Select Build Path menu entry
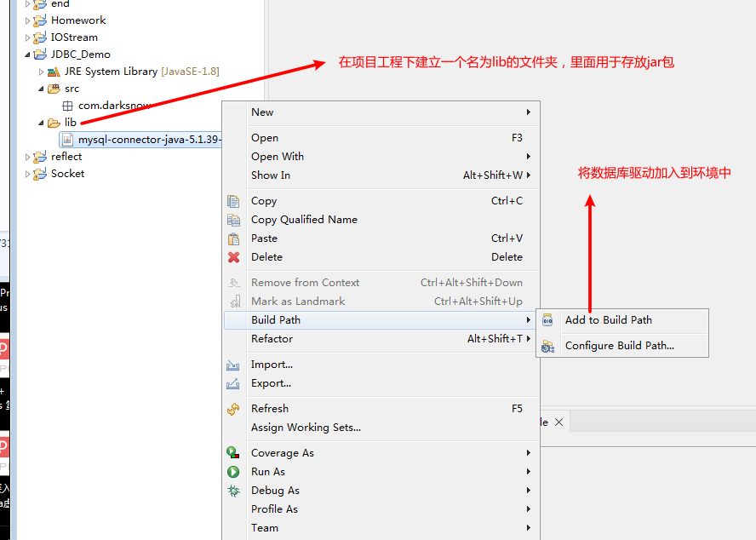The height and width of the screenshot is (540, 756). pos(381,320)
